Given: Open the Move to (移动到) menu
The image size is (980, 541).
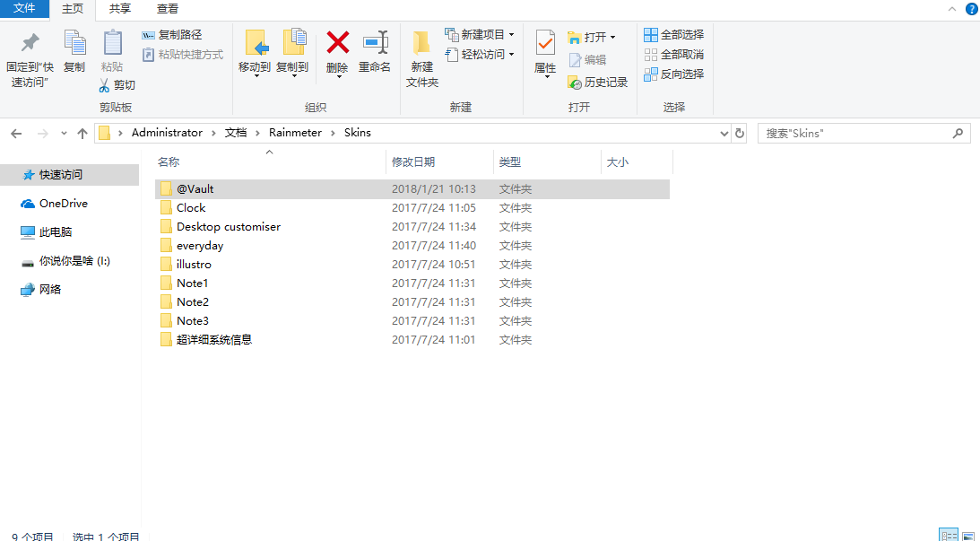Looking at the screenshot, I should coord(255,54).
